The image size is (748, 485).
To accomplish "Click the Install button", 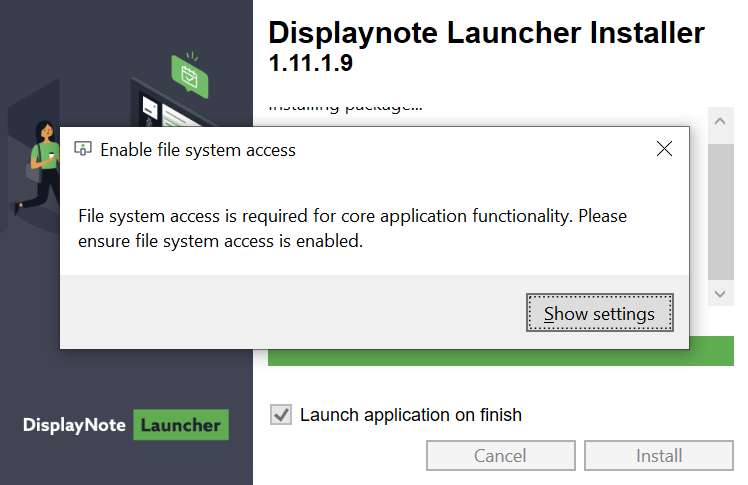I will pos(659,455).
